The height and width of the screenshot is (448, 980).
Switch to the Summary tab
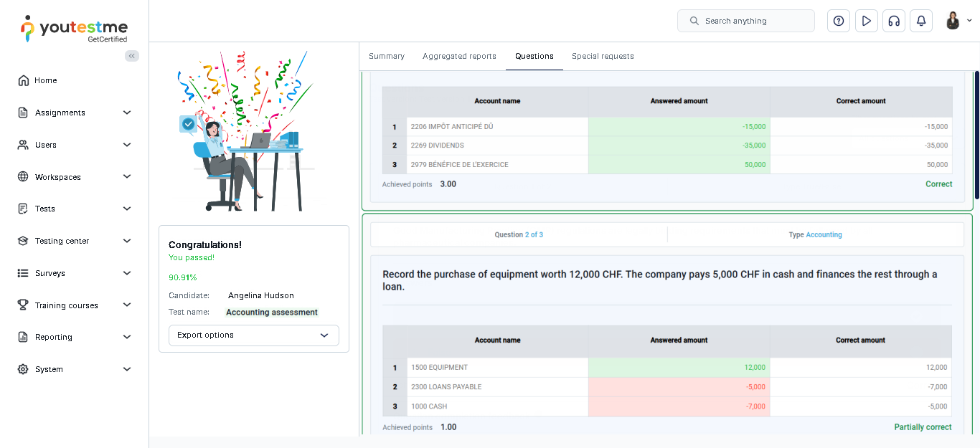click(386, 56)
